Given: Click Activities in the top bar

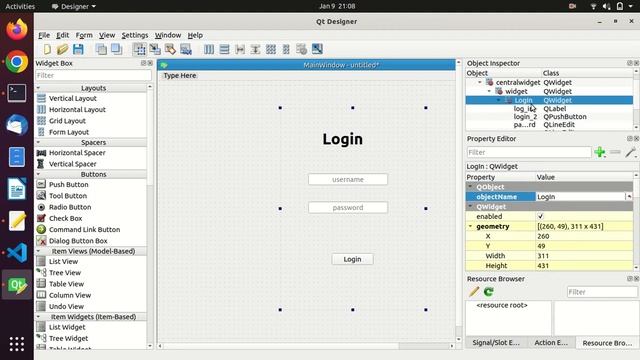Looking at the screenshot, I should tap(20, 6).
